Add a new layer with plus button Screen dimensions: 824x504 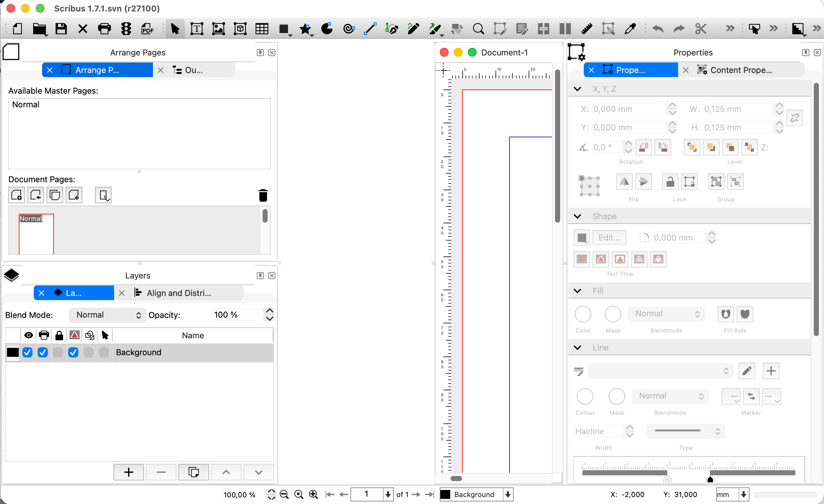[128, 472]
